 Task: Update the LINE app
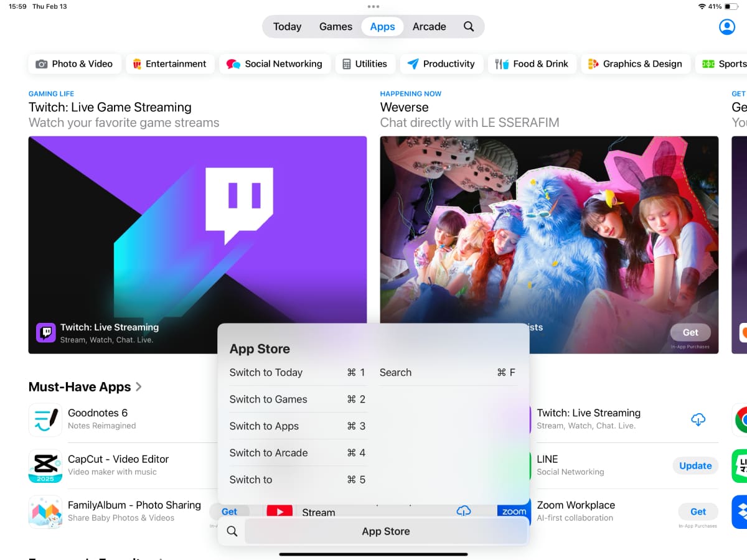(x=695, y=465)
